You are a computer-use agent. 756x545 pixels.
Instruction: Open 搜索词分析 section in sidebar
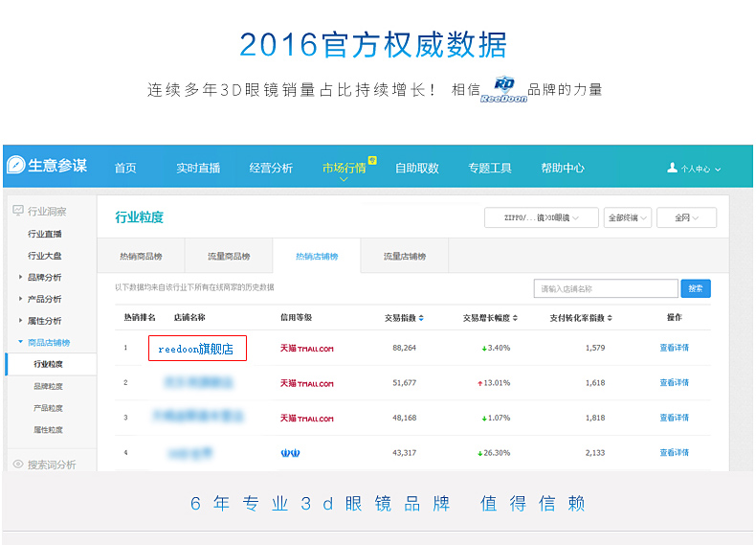[x=52, y=465]
